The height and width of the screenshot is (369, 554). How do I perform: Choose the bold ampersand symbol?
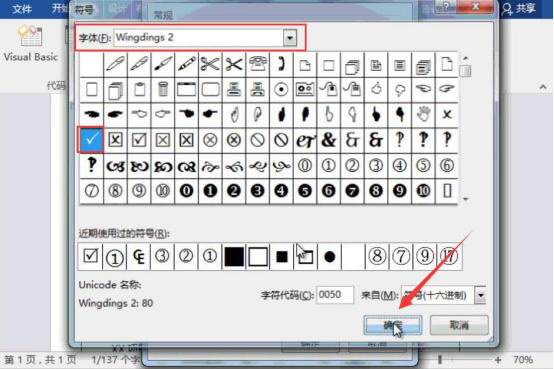[329, 140]
